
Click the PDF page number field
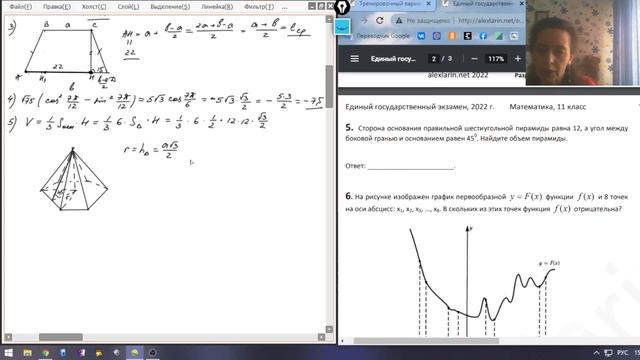(433, 59)
